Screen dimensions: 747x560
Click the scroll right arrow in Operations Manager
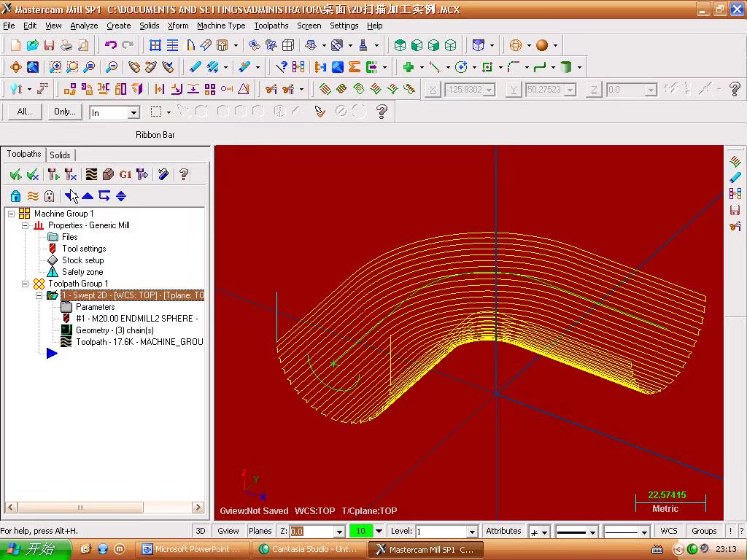198,507
